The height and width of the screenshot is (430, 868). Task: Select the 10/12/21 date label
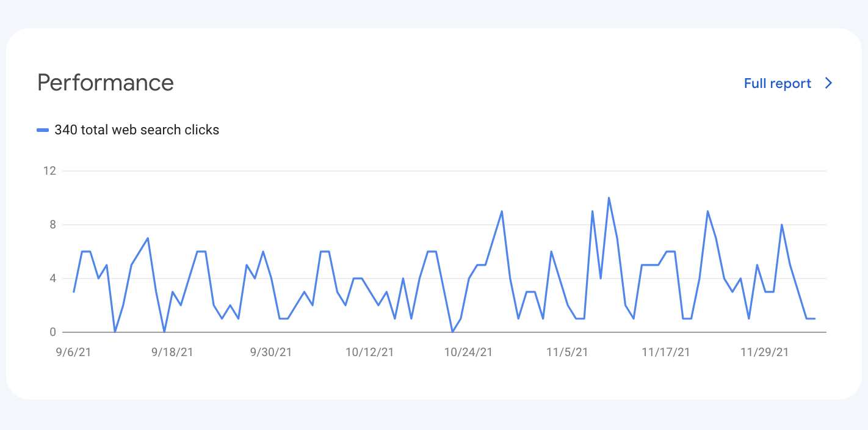tap(370, 352)
